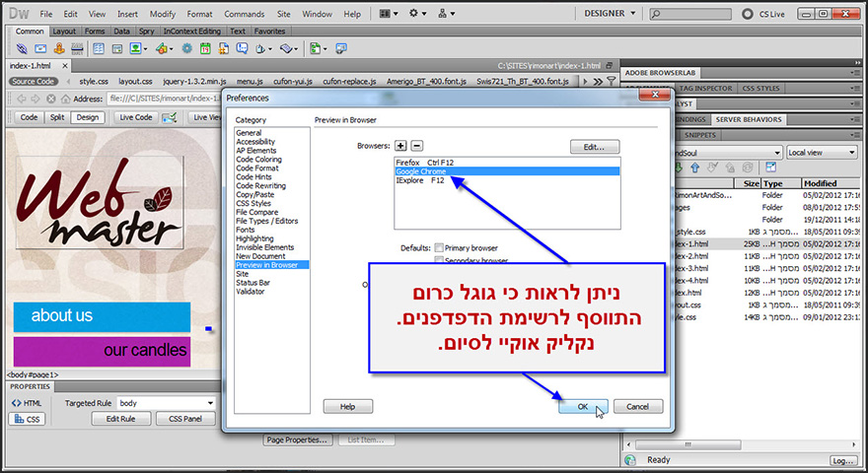Select Code Coloring in the Category list
The height and width of the screenshot is (473, 868).
258,160
